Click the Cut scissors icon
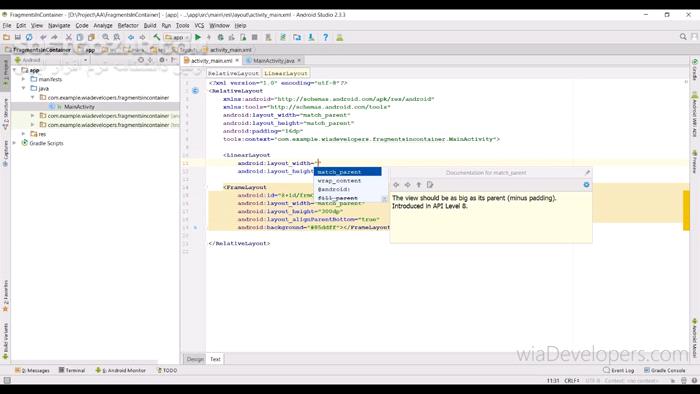 coord(69,37)
